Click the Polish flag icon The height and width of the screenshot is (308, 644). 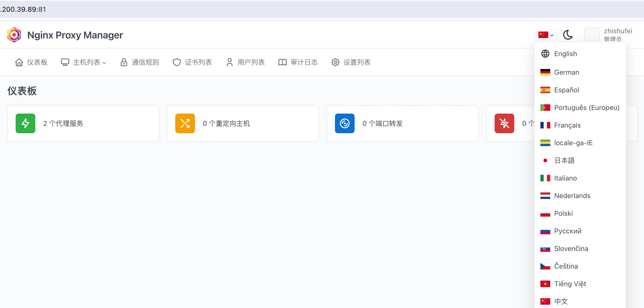click(545, 213)
